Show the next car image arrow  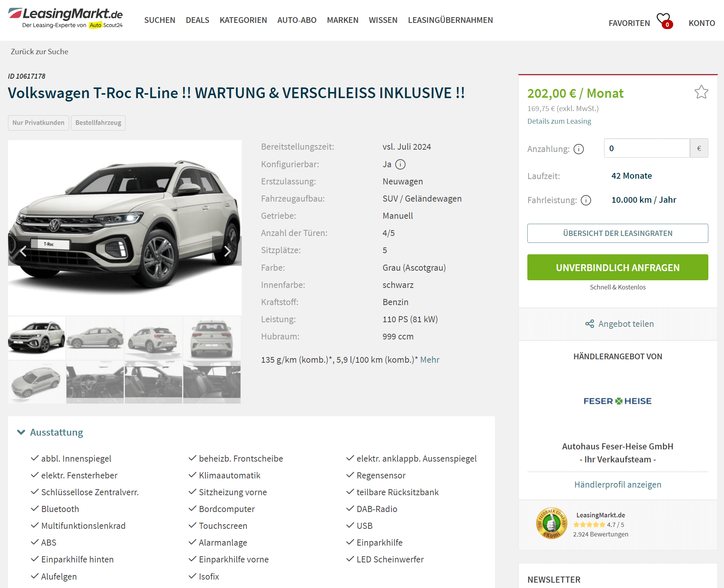[227, 251]
